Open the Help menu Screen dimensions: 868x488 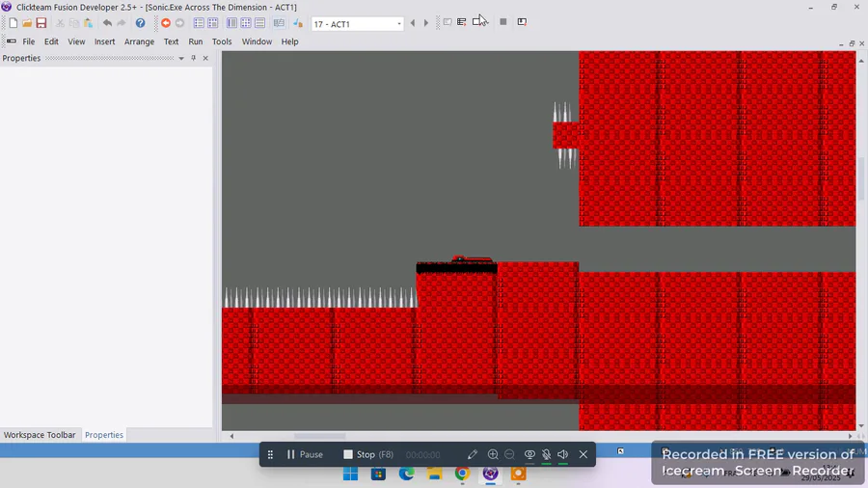[x=289, y=41]
